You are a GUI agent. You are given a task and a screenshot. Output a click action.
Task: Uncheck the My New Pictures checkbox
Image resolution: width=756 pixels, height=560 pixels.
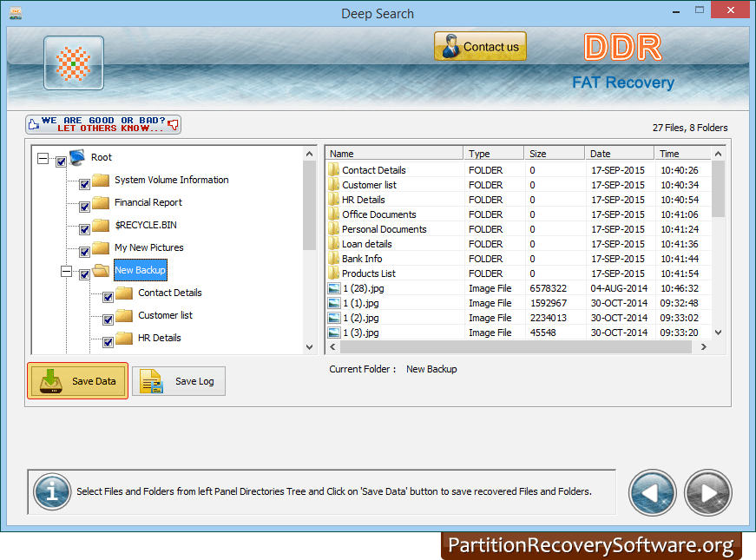coord(84,252)
